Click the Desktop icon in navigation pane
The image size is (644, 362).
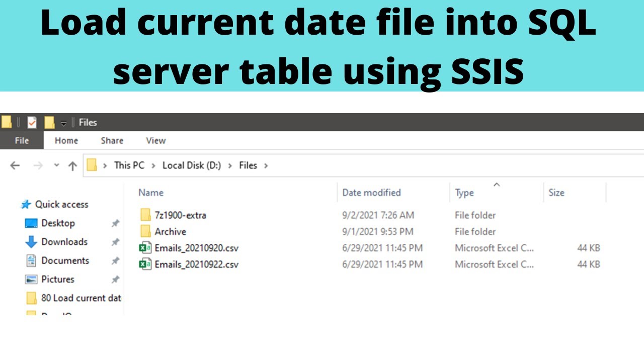[x=31, y=223]
